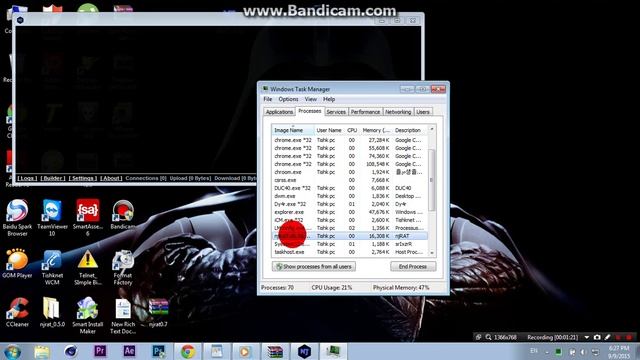Image resolution: width=640 pixels, height=360 pixels.
Task: Click the Bandicam screenshot camera icon
Action: [597, 337]
